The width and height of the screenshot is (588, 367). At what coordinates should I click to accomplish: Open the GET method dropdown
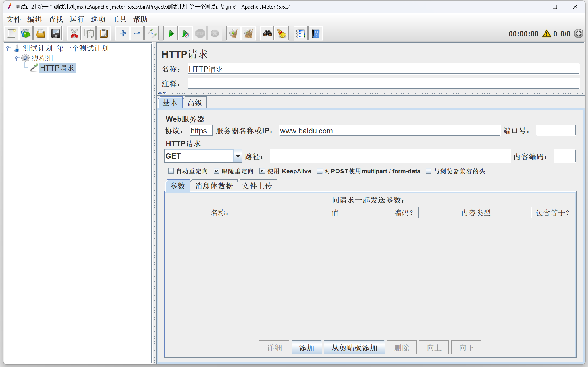[238, 156]
